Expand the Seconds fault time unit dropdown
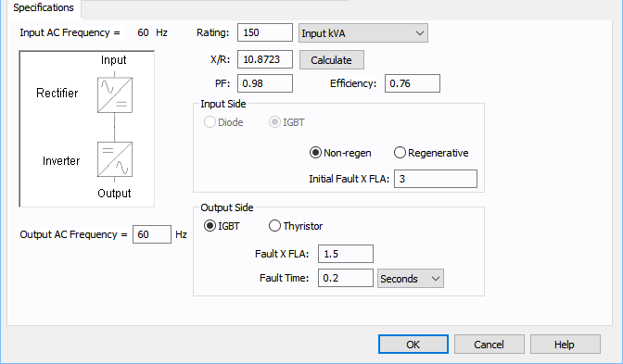The width and height of the screenshot is (623, 364). click(411, 278)
